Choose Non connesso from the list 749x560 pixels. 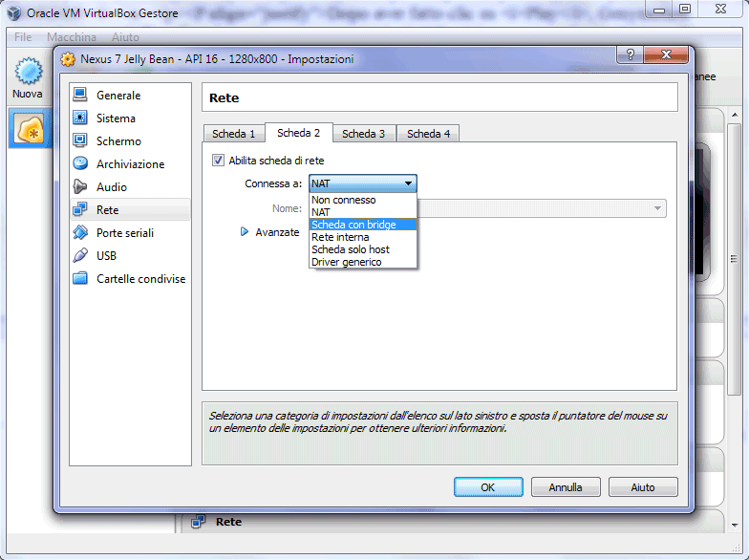(x=363, y=200)
